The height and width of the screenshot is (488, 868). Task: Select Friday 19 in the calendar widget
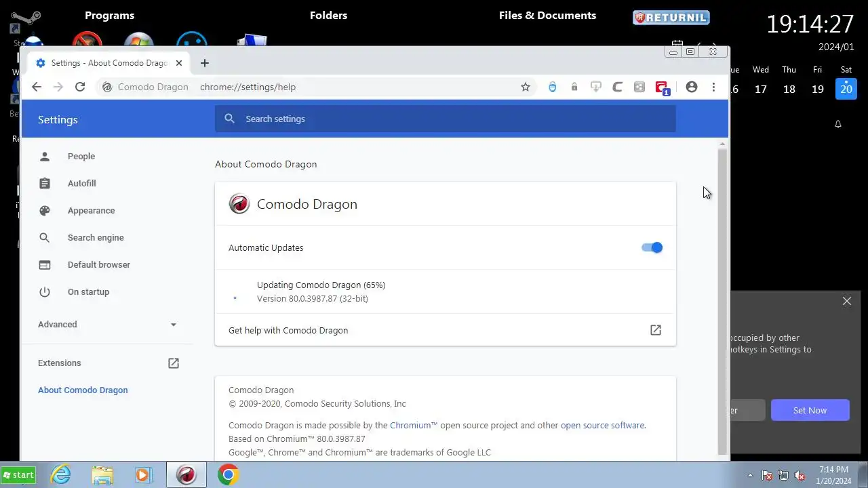pyautogui.click(x=818, y=89)
